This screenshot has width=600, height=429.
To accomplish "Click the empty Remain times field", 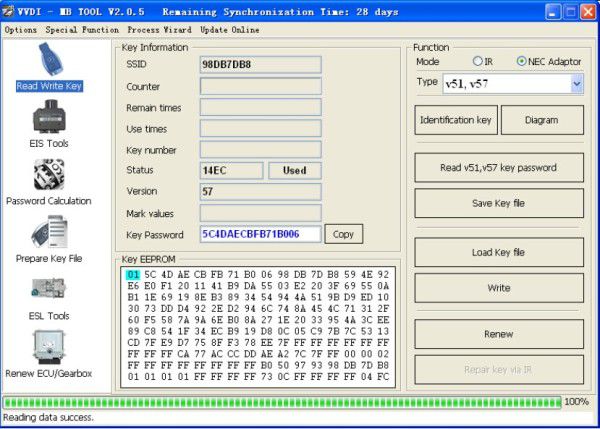I will [x=261, y=108].
